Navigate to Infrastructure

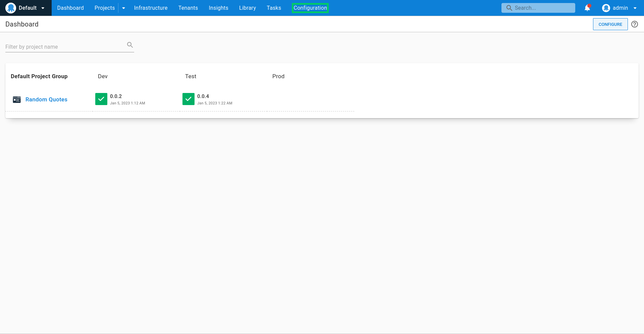tap(151, 8)
